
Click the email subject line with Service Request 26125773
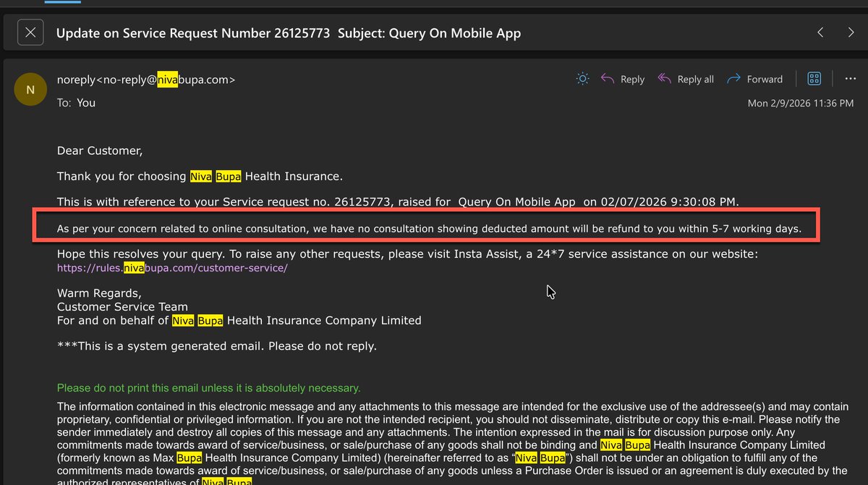[289, 33]
